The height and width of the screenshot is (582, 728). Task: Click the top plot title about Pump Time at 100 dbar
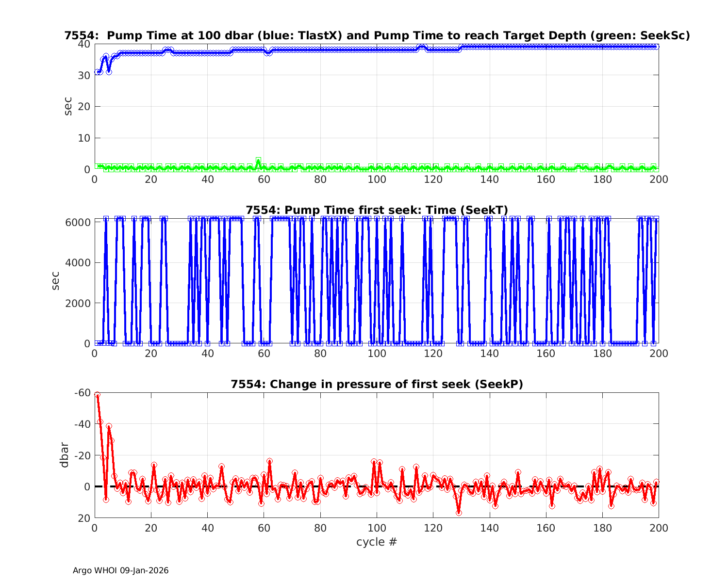tap(377, 35)
